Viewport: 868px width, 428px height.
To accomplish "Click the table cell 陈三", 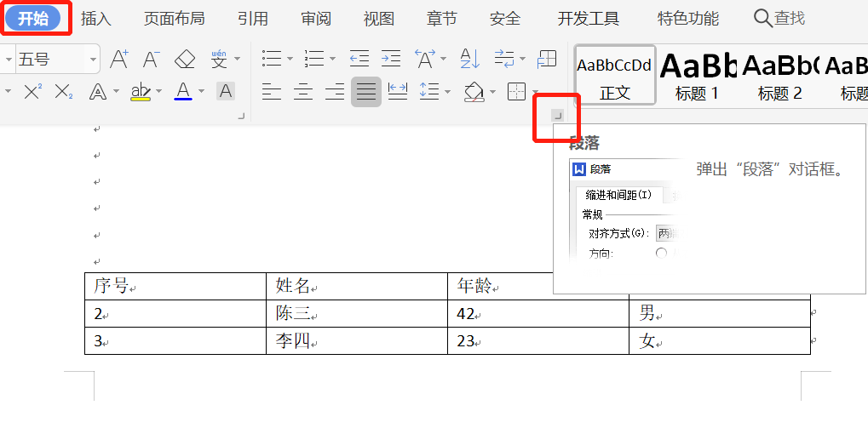I will (357, 313).
